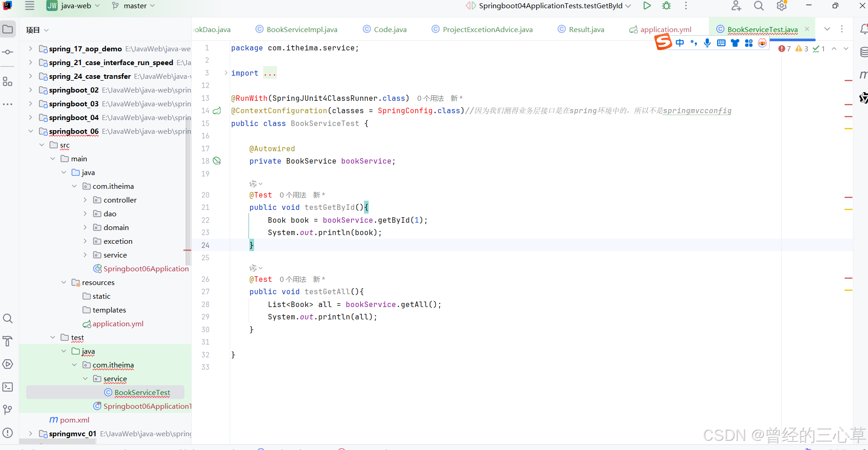Screen dimensions: 868x450
Task: Open the Commit tool window
Action: pos(8,52)
